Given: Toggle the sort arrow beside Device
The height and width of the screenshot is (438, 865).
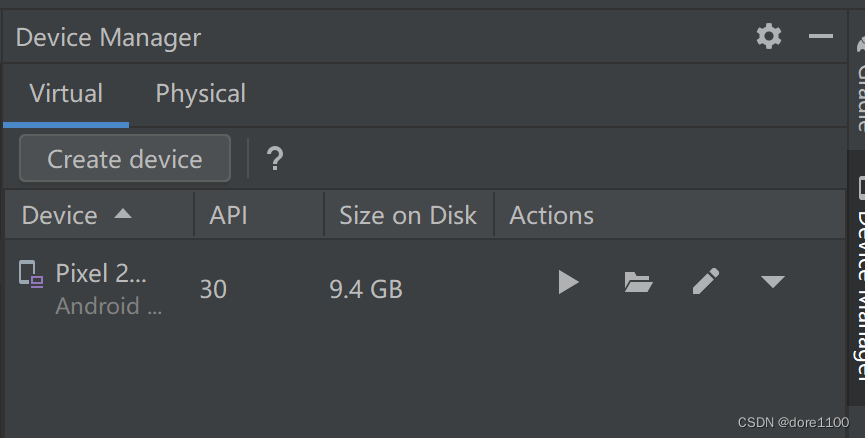Looking at the screenshot, I should click(x=122, y=214).
